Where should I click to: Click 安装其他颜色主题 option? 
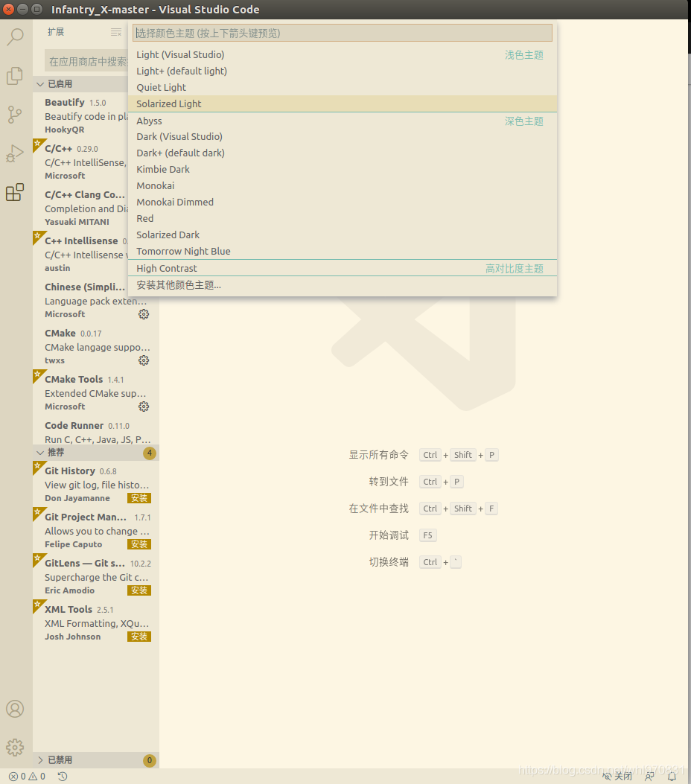pyautogui.click(x=343, y=285)
